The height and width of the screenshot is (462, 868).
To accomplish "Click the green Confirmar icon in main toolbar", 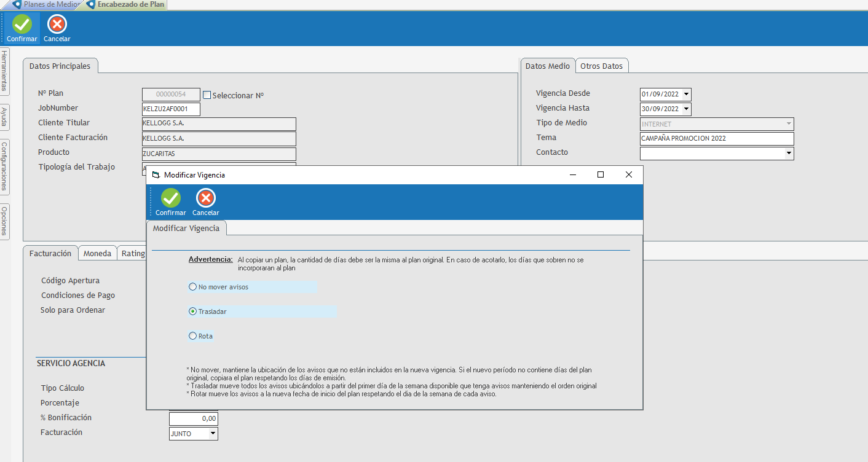I will click(x=22, y=25).
